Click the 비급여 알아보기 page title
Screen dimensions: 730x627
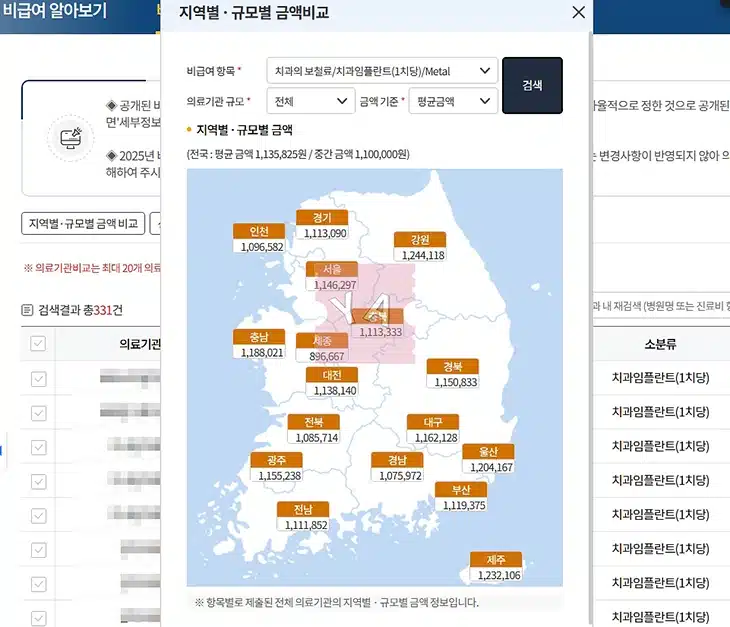(x=55, y=10)
